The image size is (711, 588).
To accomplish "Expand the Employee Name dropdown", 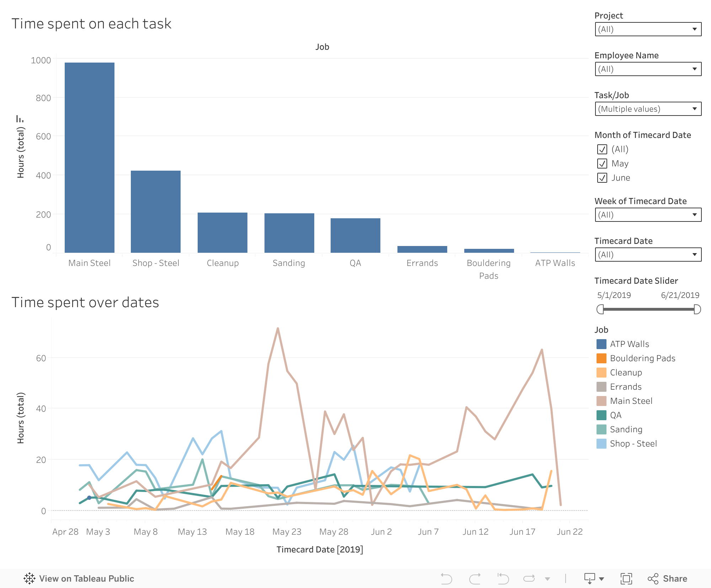I will 648,69.
